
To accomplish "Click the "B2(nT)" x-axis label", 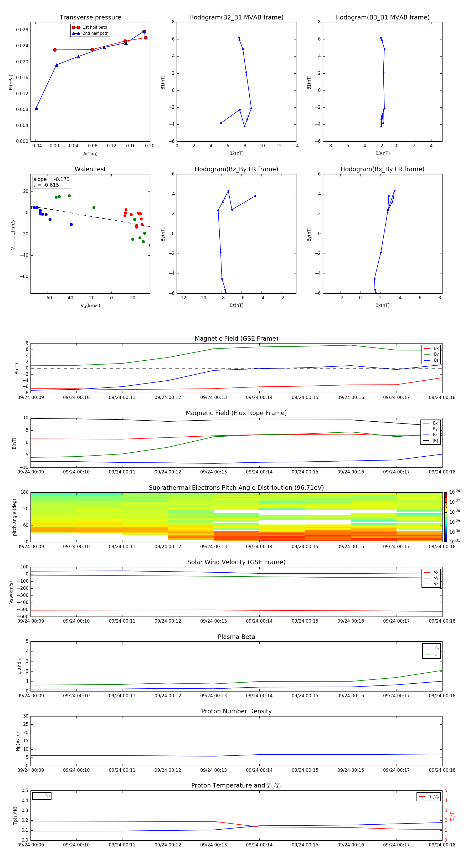I will point(236,153).
